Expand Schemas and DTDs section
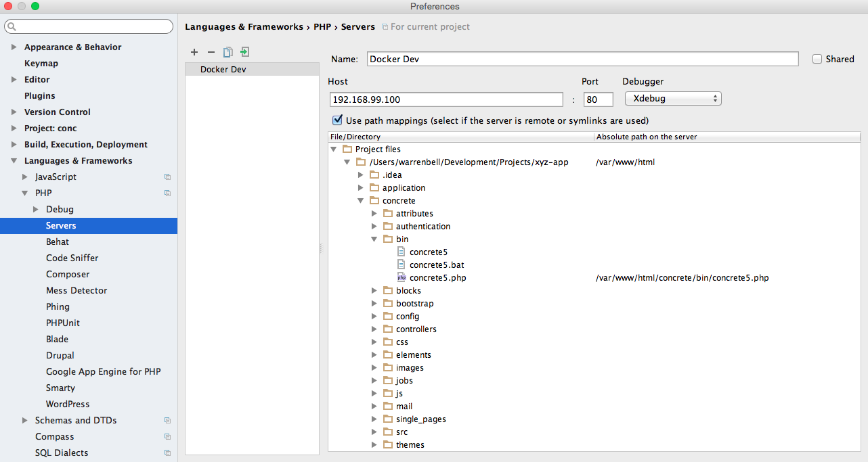868x462 pixels. pyautogui.click(x=25, y=421)
